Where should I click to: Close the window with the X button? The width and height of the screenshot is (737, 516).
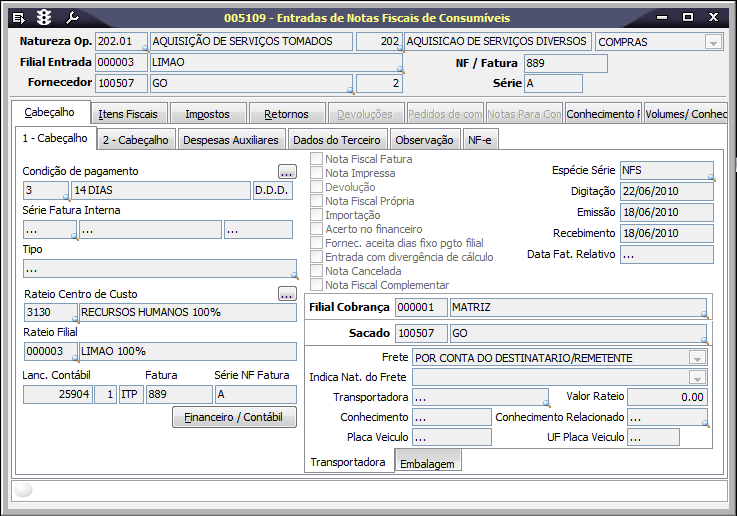(x=713, y=17)
